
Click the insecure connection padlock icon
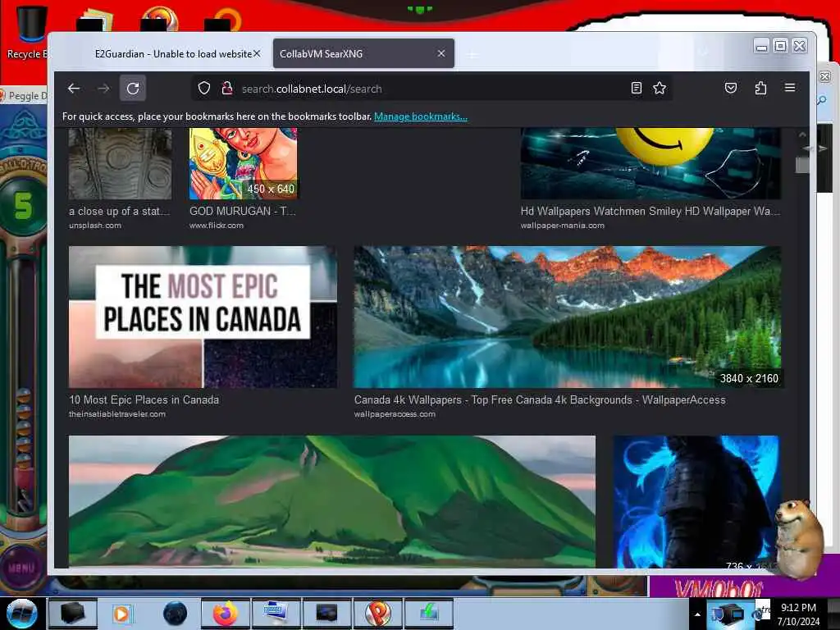[227, 89]
